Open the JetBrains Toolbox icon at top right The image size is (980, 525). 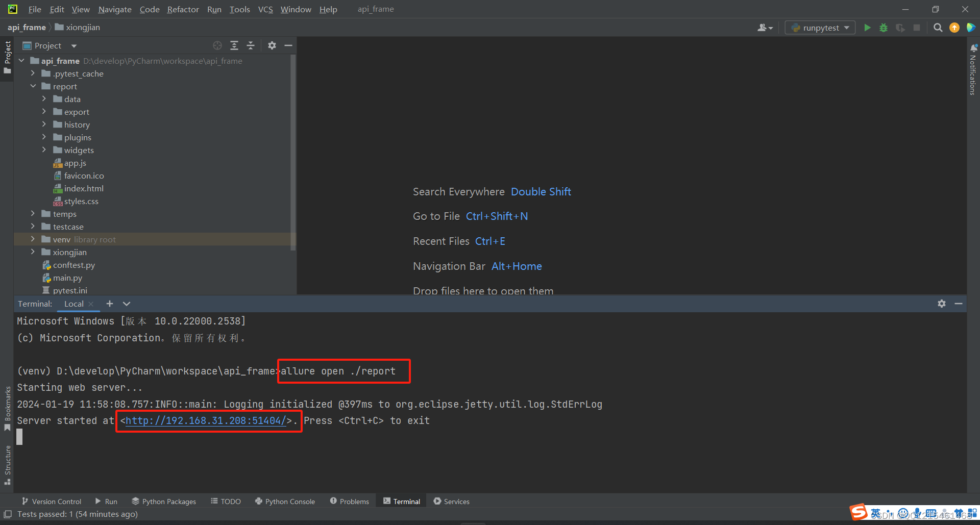pos(971,28)
